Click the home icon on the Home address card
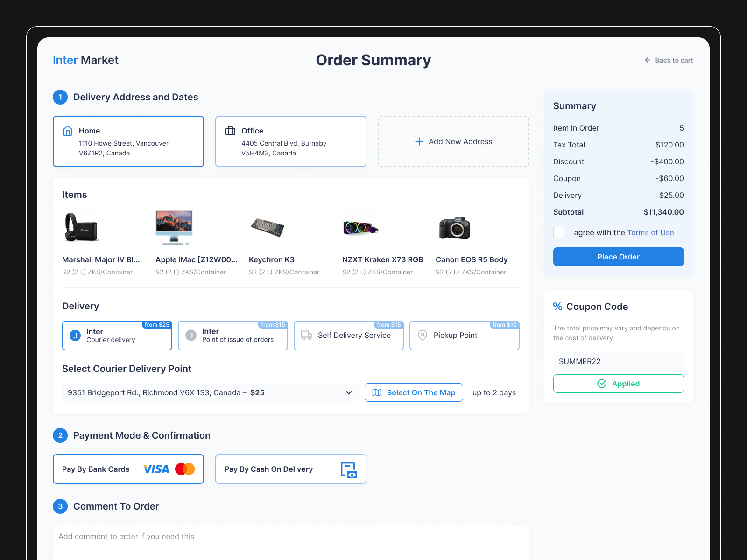This screenshot has height=560, width=747. (x=67, y=131)
